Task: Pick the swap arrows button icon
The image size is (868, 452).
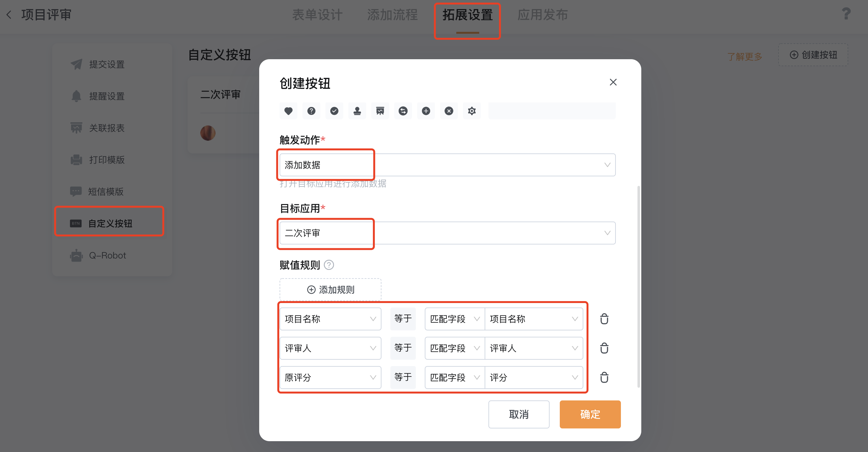Action: [403, 111]
